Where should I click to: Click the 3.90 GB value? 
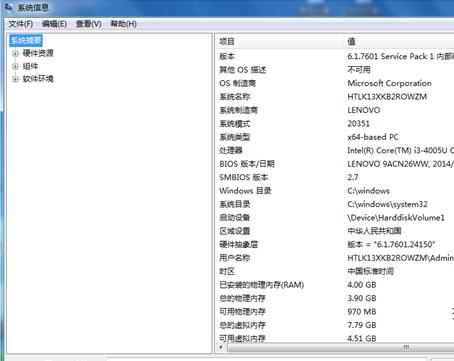(362, 298)
